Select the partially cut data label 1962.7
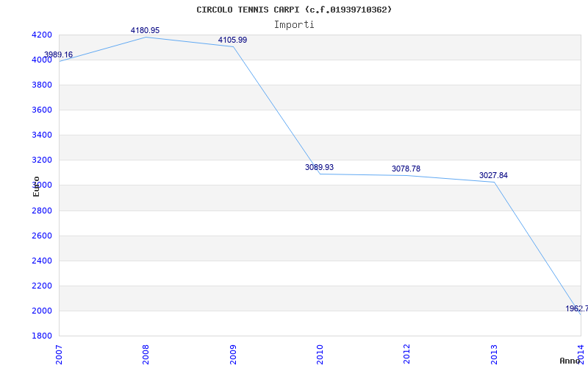The image size is (588, 368). click(577, 308)
